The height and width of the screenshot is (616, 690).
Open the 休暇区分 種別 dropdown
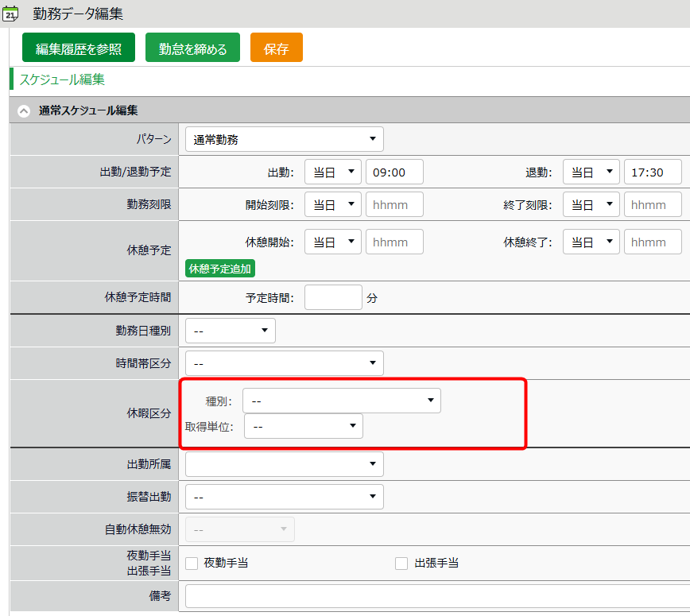coord(341,401)
